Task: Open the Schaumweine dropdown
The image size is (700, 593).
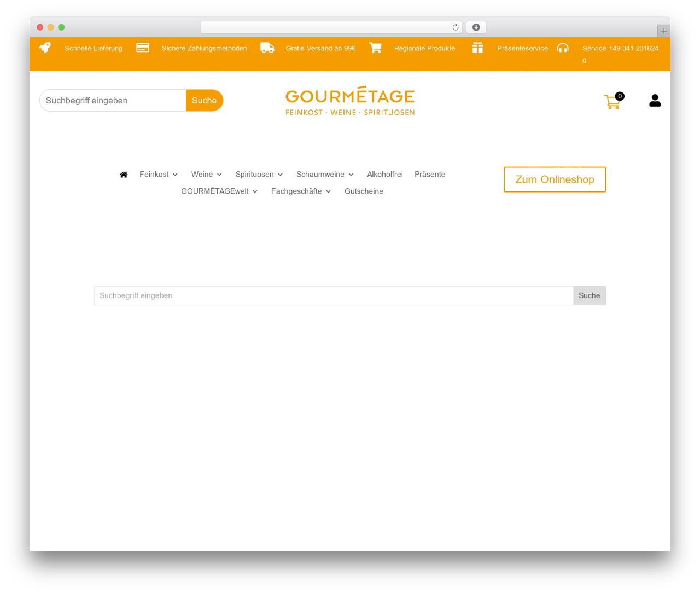Action: coord(325,175)
